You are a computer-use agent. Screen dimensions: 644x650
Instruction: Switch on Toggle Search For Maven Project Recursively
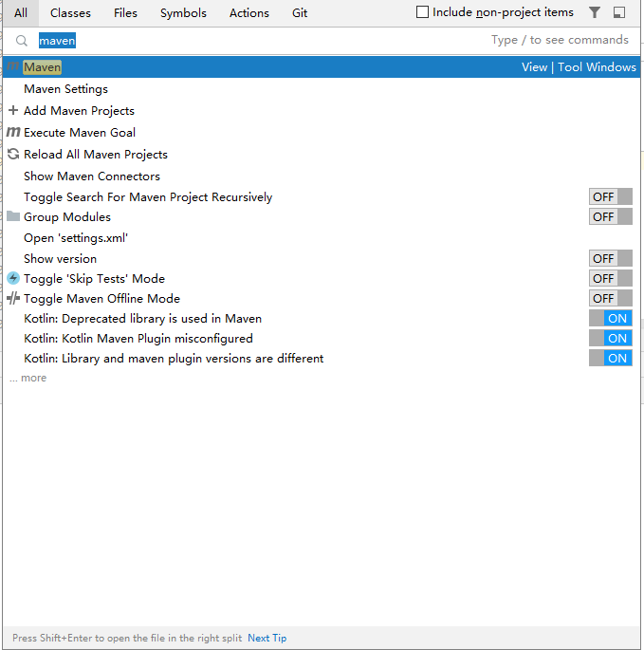coord(611,197)
